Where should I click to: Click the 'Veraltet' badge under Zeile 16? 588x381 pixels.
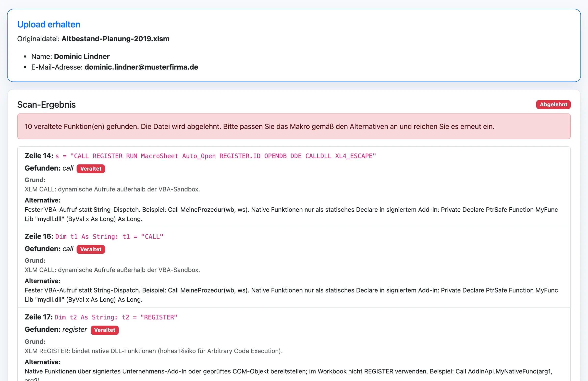(x=91, y=249)
